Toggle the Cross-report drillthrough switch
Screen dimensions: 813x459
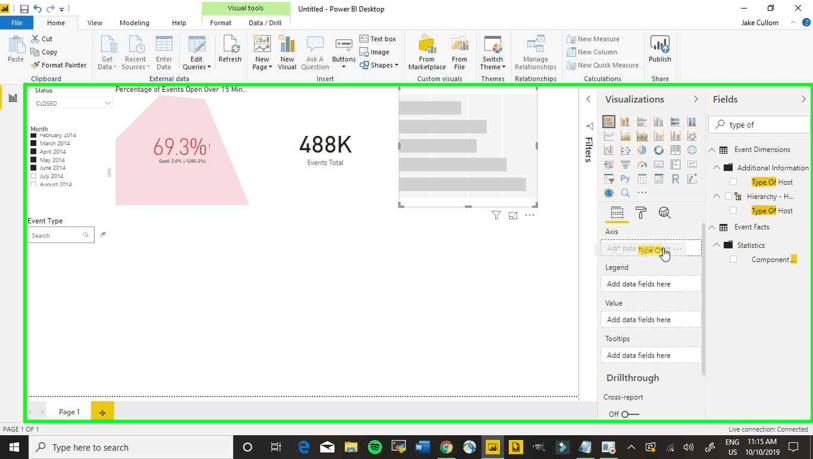(x=629, y=414)
